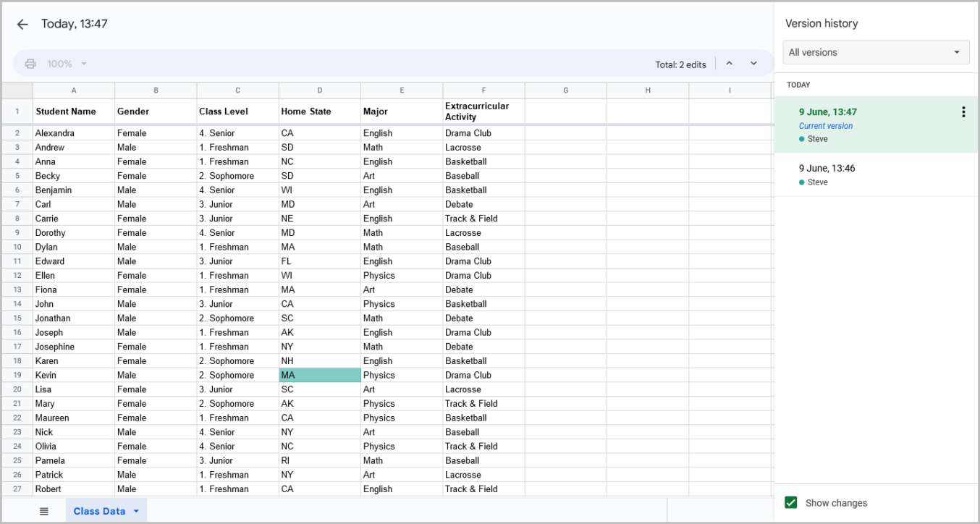Select row 1 header
980x524 pixels.
point(17,111)
